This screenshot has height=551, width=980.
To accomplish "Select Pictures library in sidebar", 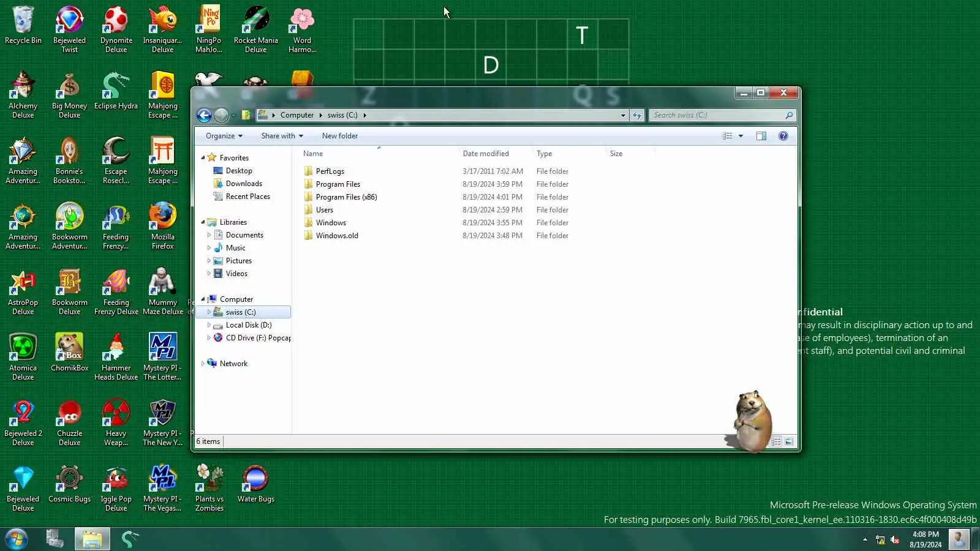I will click(x=239, y=261).
